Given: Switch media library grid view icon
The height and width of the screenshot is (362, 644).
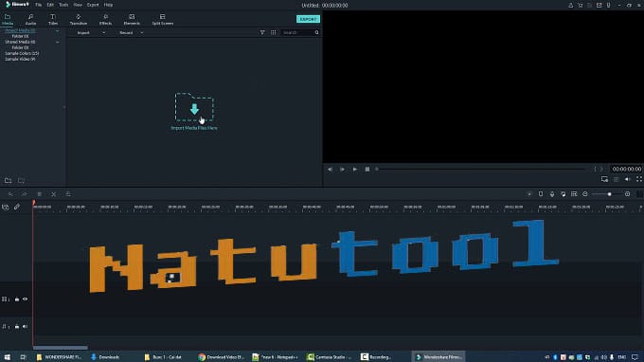Looking at the screenshot, I should [273, 32].
